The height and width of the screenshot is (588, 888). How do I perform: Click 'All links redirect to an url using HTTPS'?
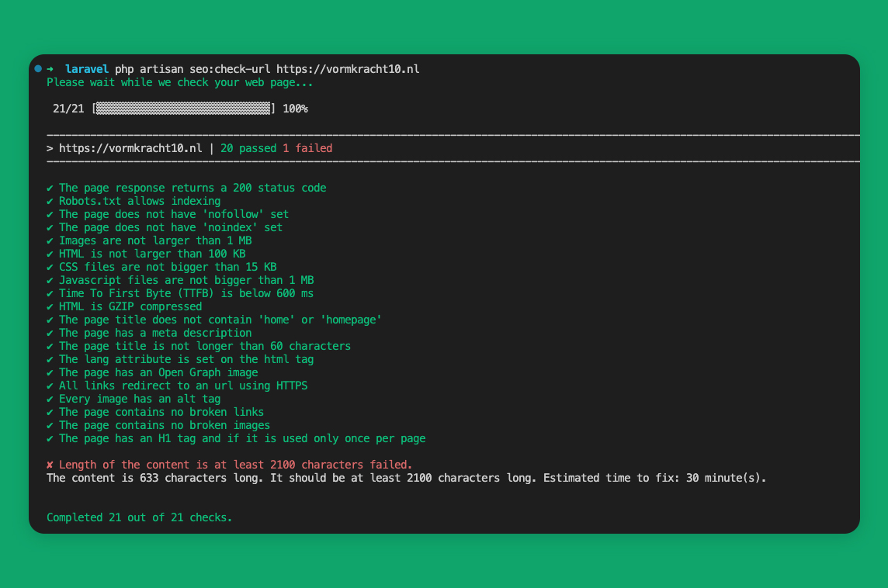(x=183, y=386)
